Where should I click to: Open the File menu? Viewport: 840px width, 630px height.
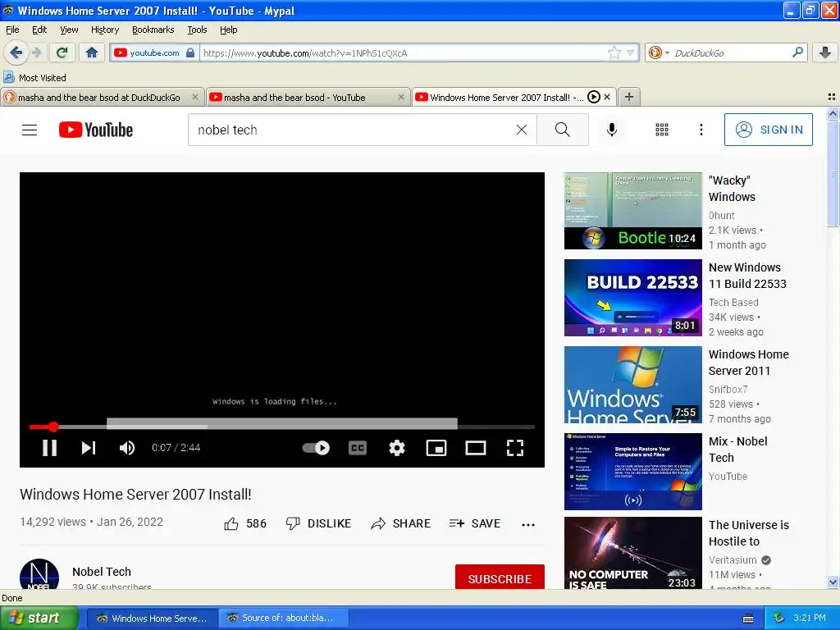[x=12, y=30]
